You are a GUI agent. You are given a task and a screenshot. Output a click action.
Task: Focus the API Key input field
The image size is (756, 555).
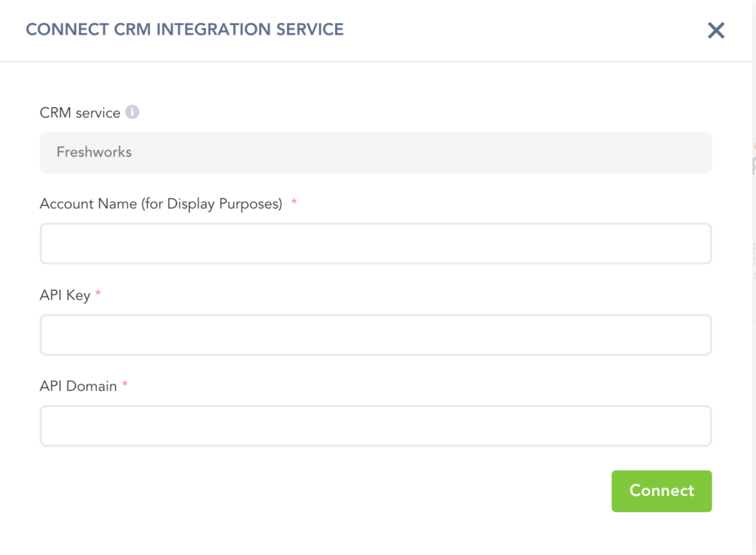pos(376,335)
